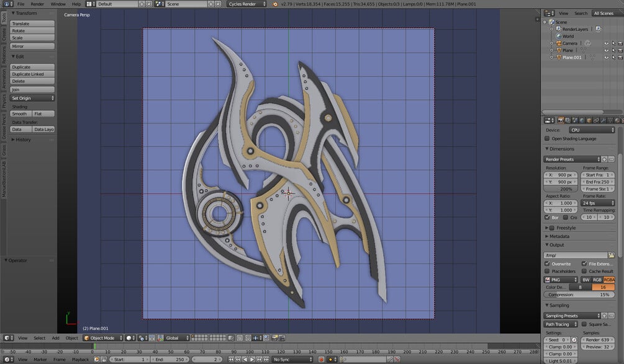624x364 pixels.
Task: Open the Render Layers properties tab icon
Action: coord(568,120)
